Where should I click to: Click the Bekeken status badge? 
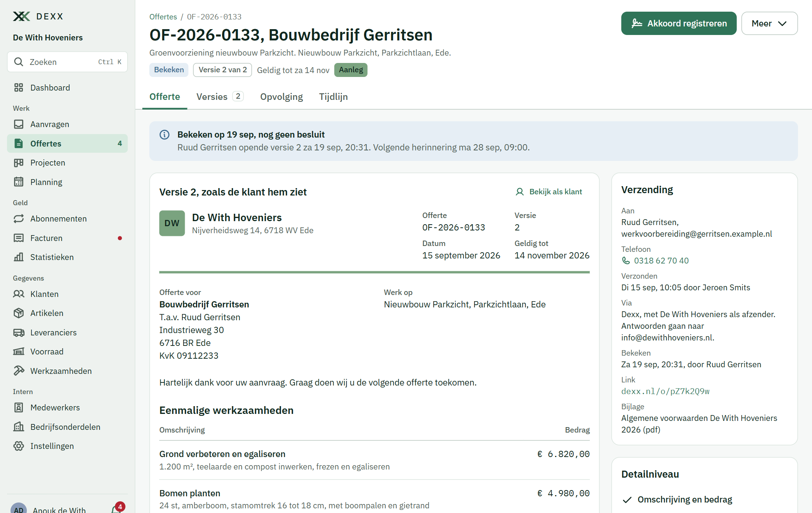[169, 70]
